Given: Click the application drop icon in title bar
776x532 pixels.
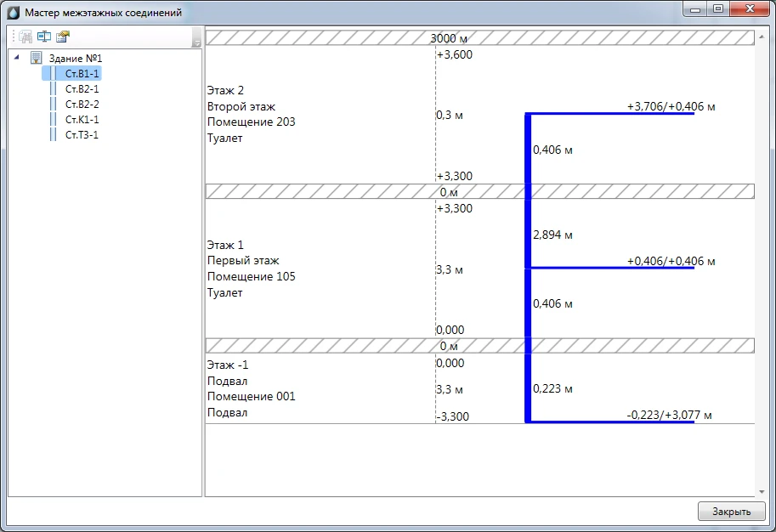Looking at the screenshot, I should tap(14, 13).
